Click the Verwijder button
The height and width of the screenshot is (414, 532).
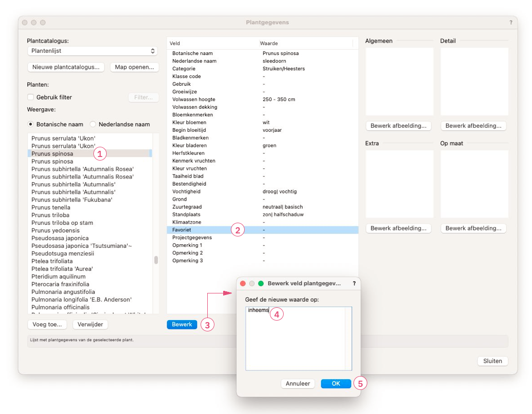tap(90, 324)
